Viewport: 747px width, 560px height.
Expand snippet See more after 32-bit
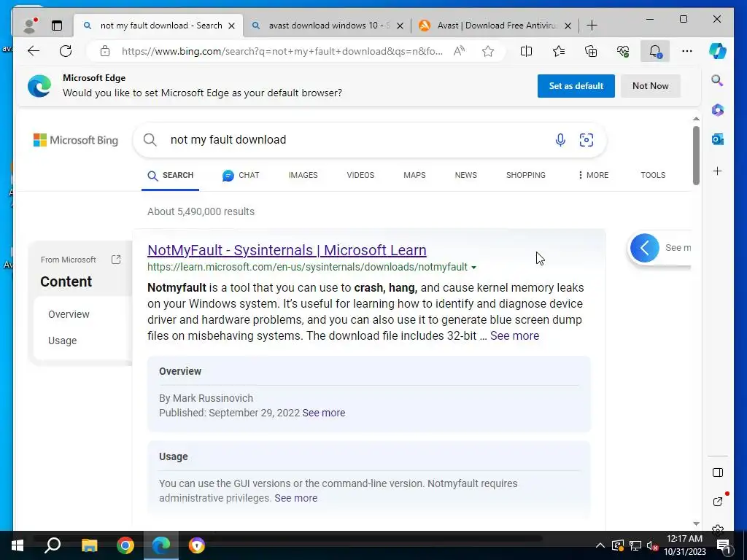click(x=514, y=335)
